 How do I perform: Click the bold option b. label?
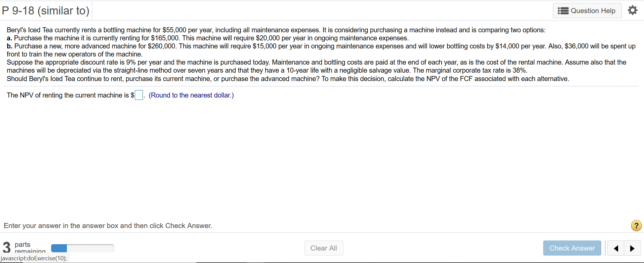[x=10, y=46]
